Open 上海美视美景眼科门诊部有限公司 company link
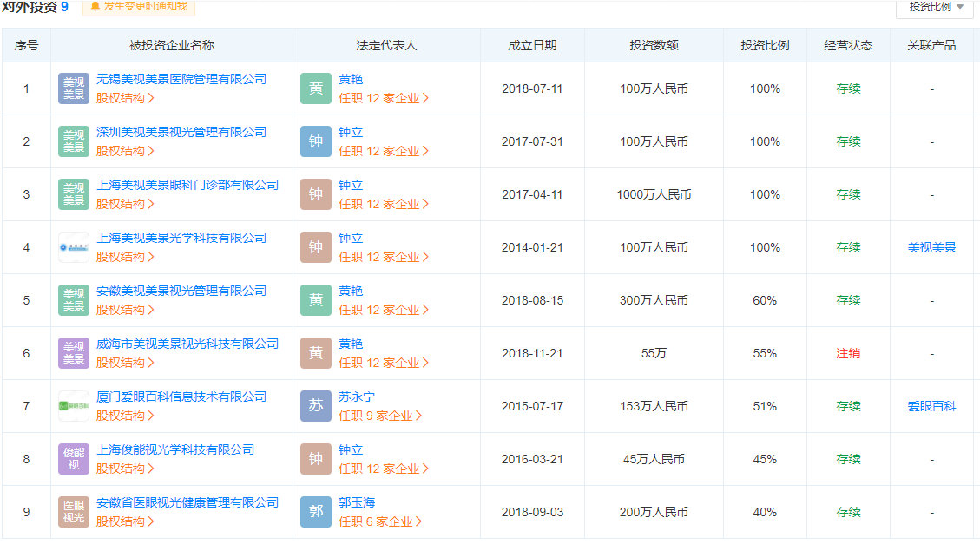 [187, 185]
